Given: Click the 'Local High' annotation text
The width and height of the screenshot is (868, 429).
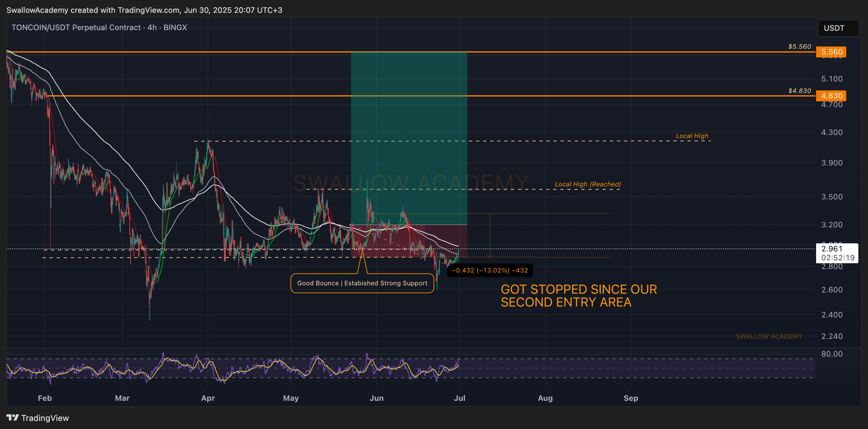Looking at the screenshot, I should click(x=692, y=136).
